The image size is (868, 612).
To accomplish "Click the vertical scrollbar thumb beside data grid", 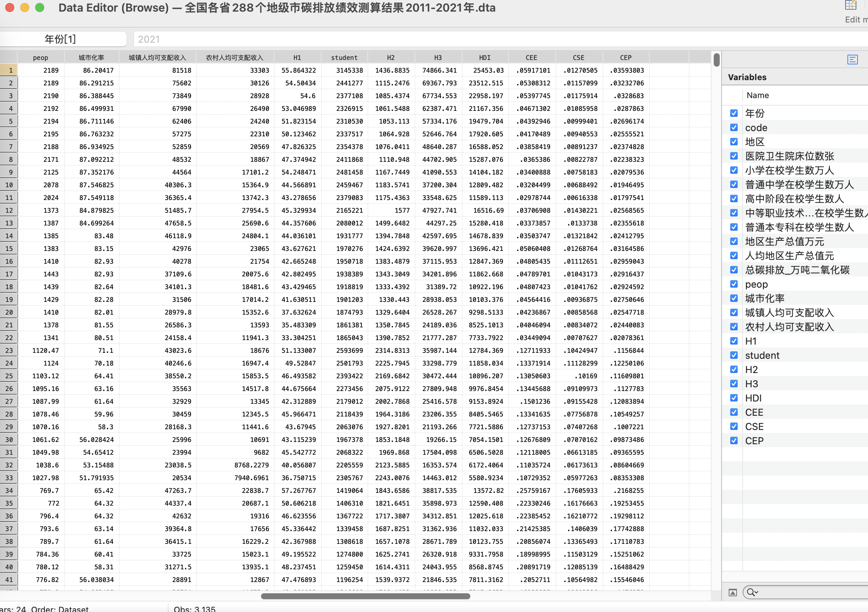I will 716,61.
